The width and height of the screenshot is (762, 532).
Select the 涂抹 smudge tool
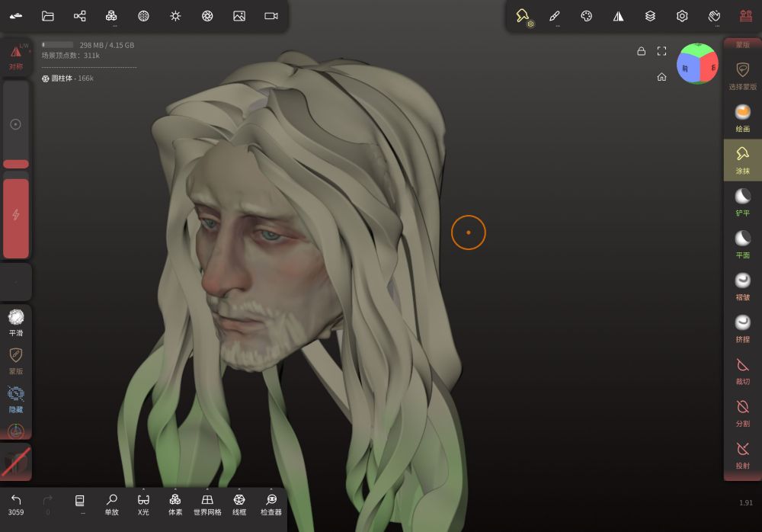[742, 161]
